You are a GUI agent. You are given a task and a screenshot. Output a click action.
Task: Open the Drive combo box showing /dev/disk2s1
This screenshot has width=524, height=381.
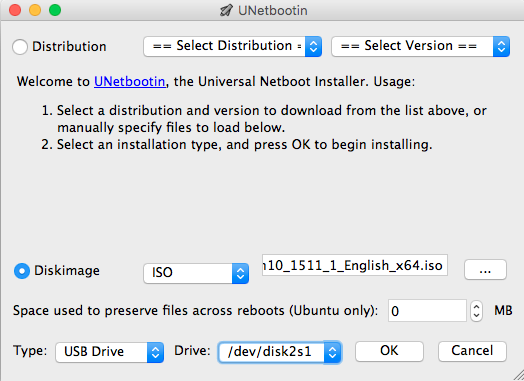(x=280, y=352)
